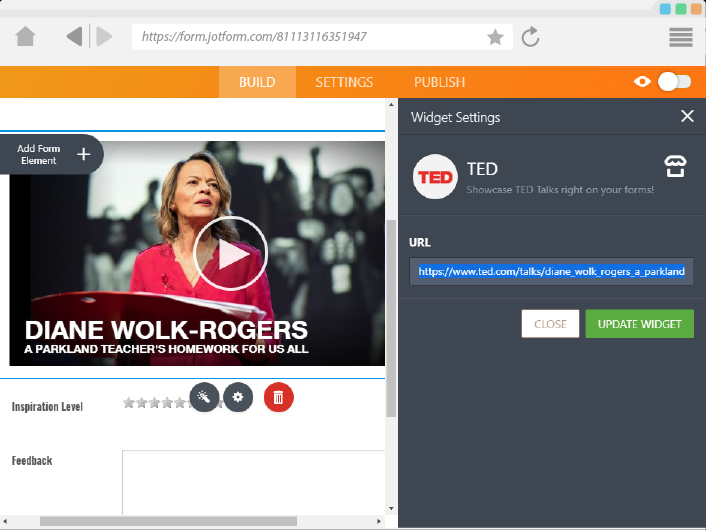706x530 pixels.
Task: Navigate back in browser
Action: 74,36
